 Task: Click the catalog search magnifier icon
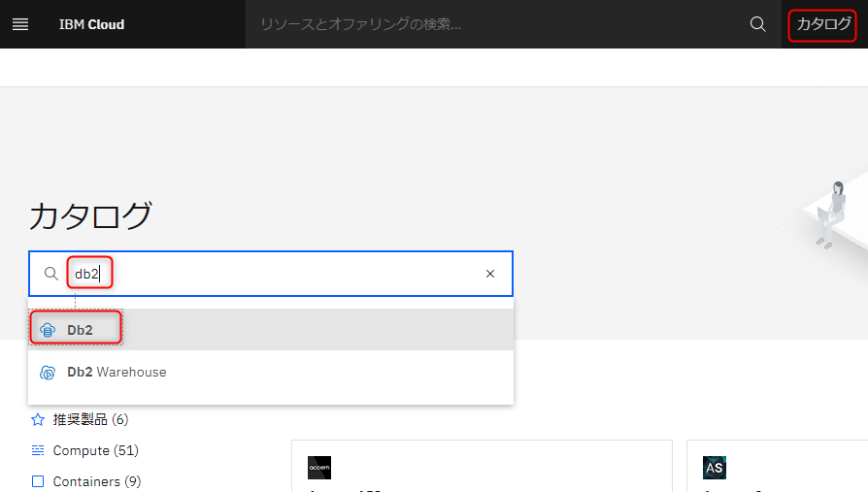50,274
